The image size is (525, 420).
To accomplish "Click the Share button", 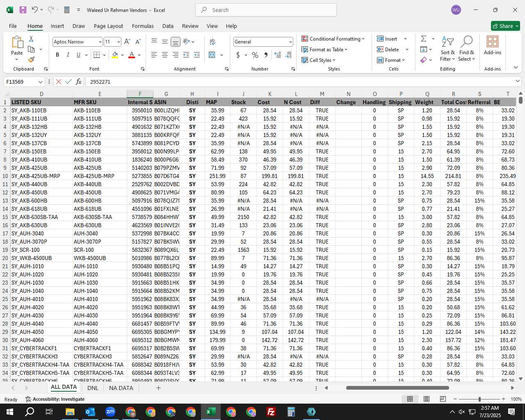I will click(505, 26).
